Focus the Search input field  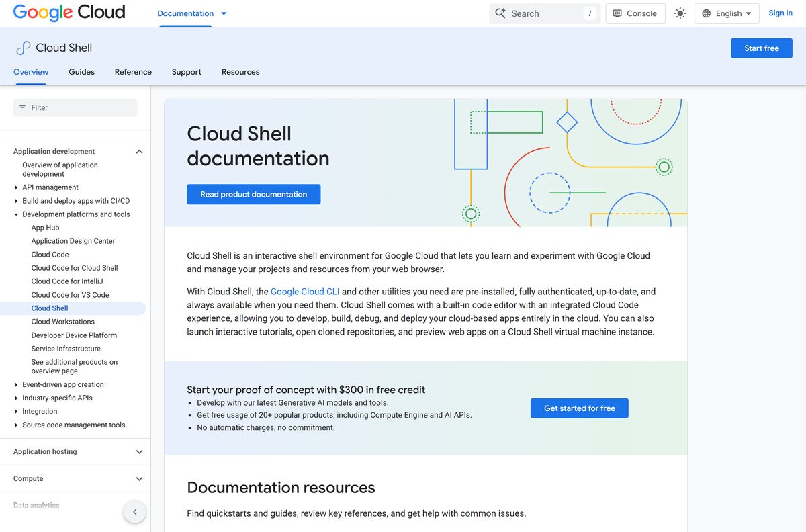pos(544,13)
